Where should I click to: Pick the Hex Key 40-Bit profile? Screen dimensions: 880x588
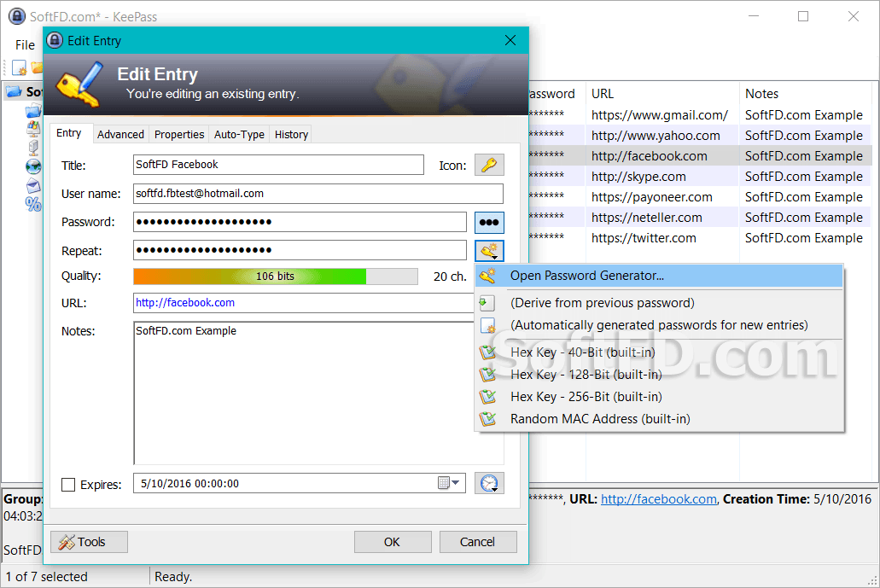(659, 352)
